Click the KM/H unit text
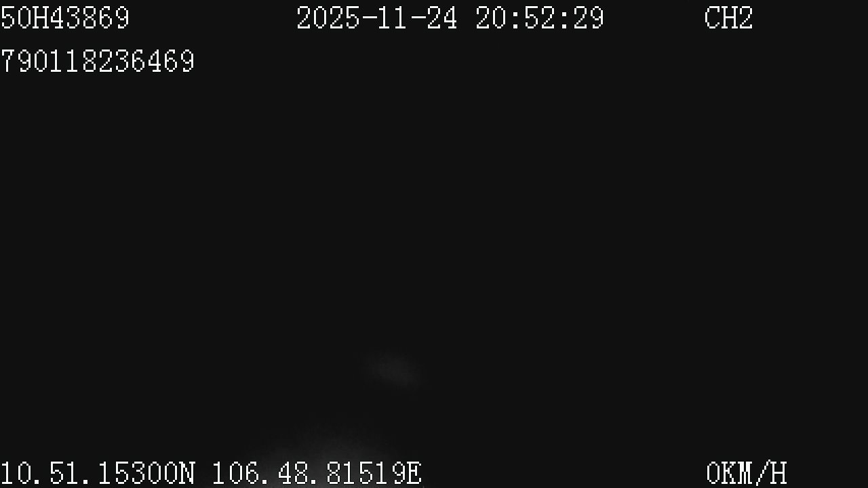868x488 pixels. [754, 473]
